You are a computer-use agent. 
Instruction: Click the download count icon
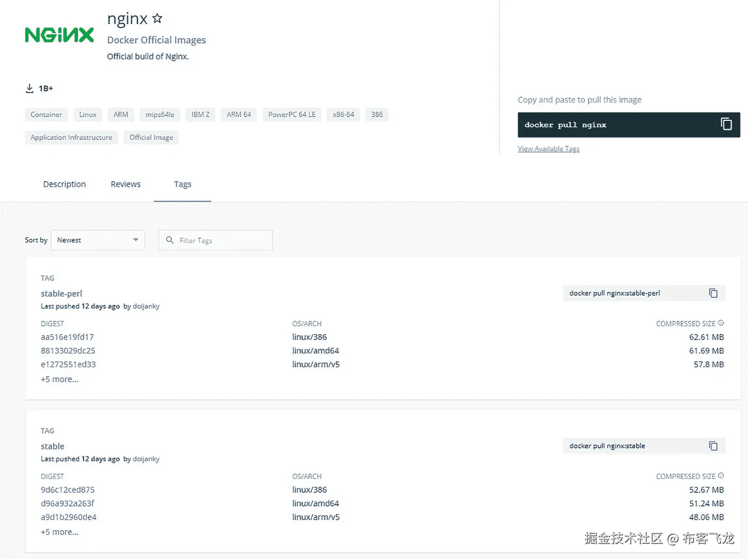29,88
